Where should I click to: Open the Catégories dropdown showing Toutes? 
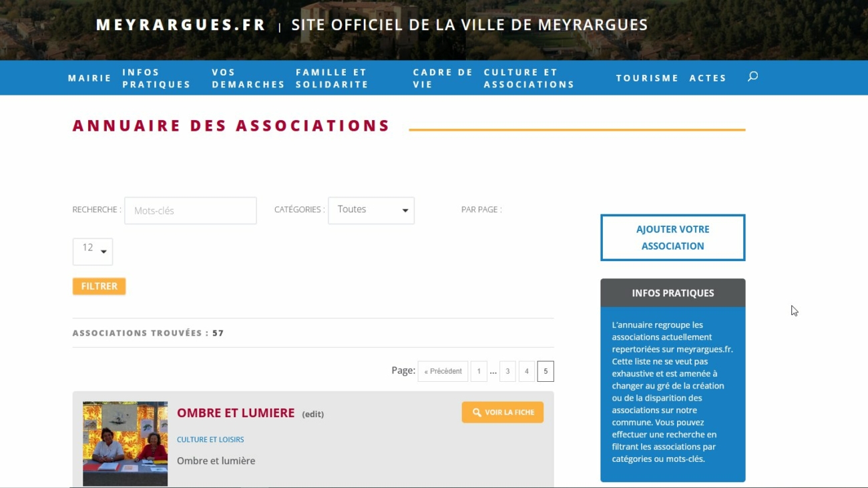pos(371,210)
